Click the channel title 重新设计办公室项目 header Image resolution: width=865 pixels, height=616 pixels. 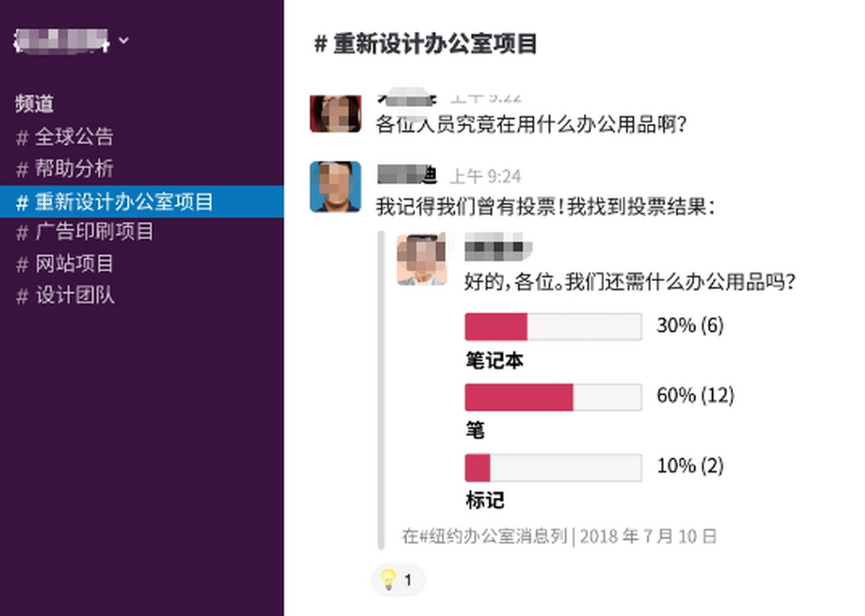[426, 44]
